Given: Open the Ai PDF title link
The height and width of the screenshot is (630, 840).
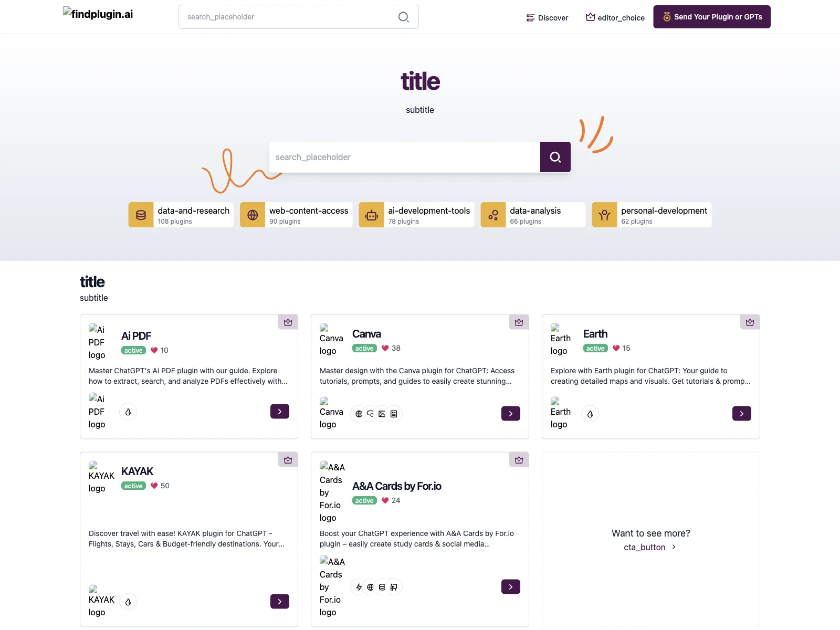Looking at the screenshot, I should [136, 336].
